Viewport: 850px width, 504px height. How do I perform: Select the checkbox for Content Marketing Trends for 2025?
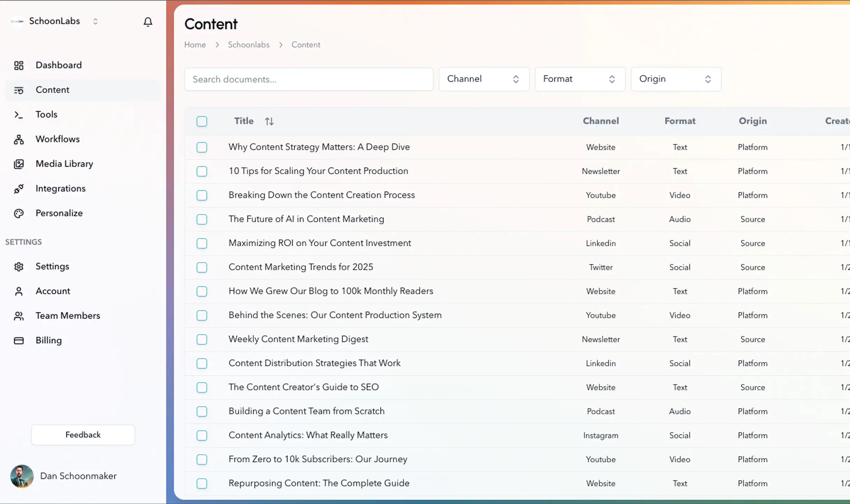202,267
